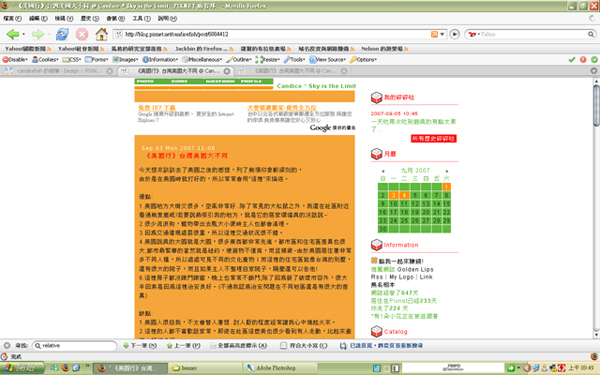Open the Disable dropdown on Web Developer toolbar
The height and width of the screenshot is (375, 600).
(x=15, y=59)
